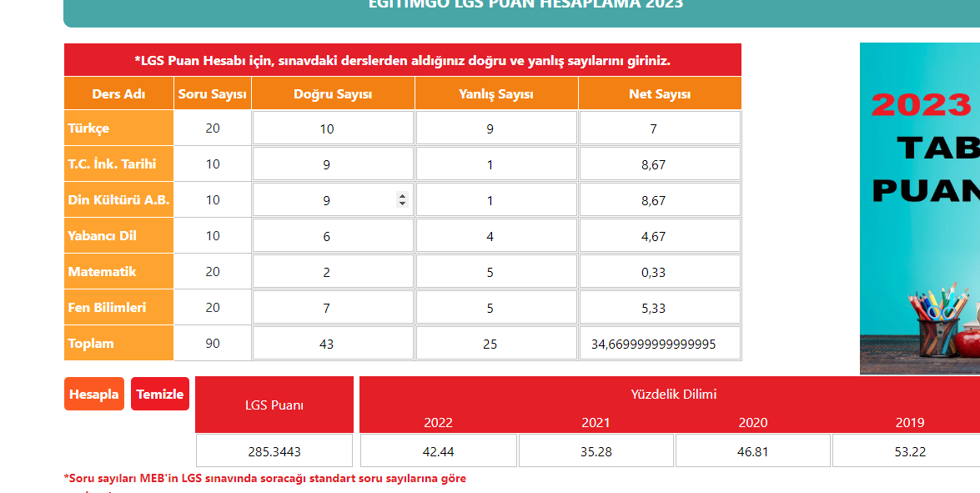
Task: Click the 2022 year label
Action: click(438, 422)
